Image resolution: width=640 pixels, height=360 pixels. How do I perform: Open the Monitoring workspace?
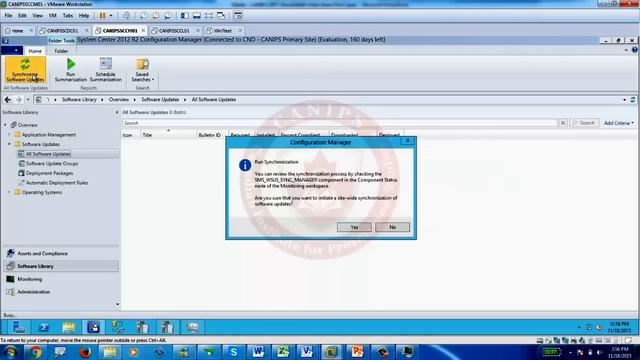pyautogui.click(x=61, y=279)
